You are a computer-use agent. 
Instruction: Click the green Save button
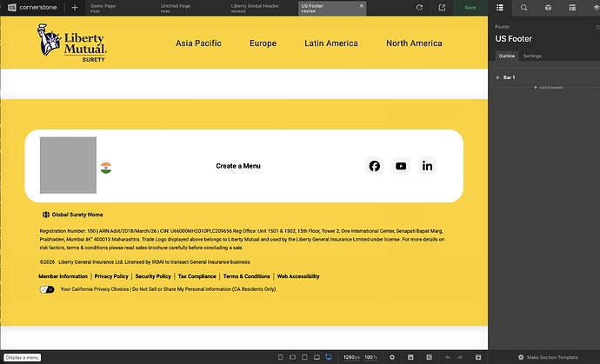pos(470,8)
